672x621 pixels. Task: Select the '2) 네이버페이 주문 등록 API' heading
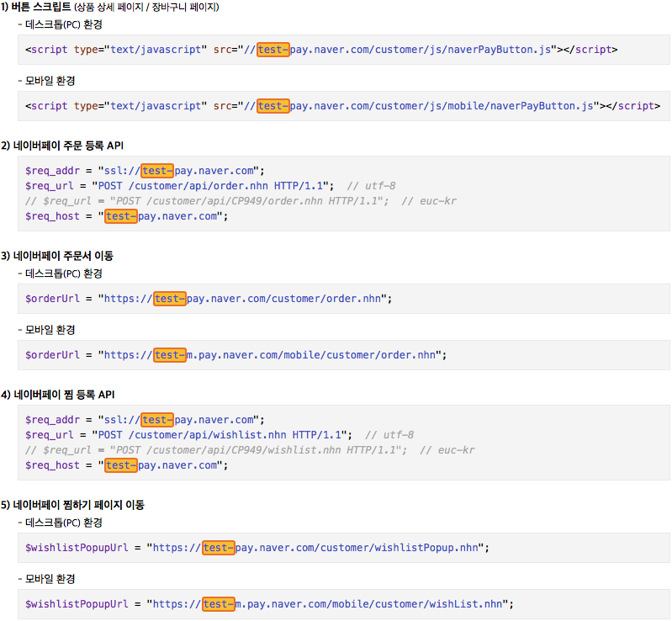pyautogui.click(x=62, y=146)
